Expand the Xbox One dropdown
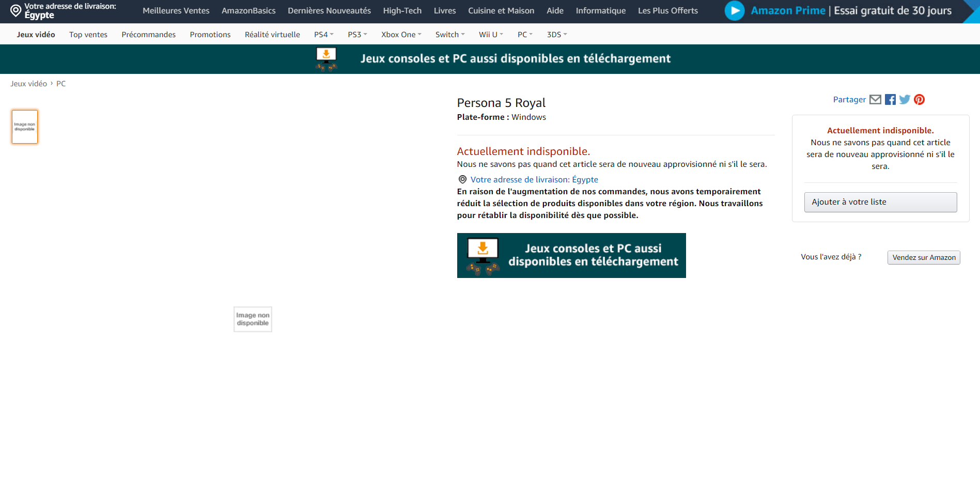 401,35
